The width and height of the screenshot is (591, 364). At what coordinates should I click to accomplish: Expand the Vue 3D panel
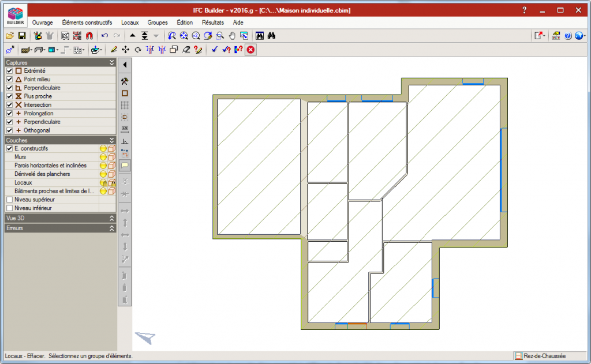(x=112, y=219)
